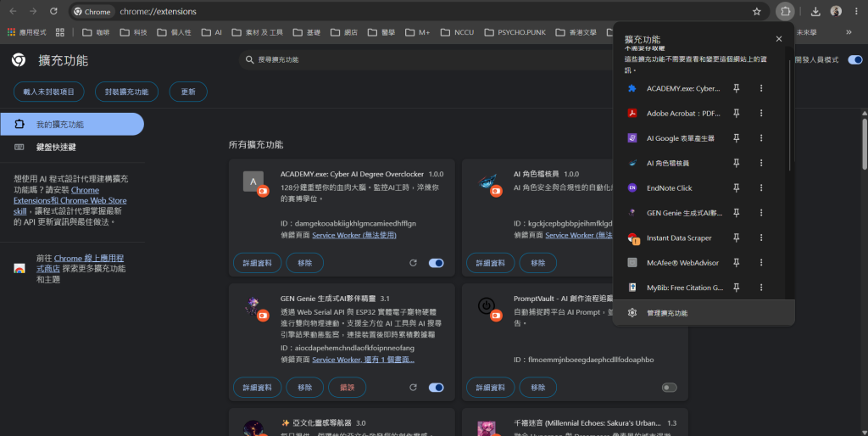
Task: Click the search magnifier icon in extensions search
Action: (250, 59)
